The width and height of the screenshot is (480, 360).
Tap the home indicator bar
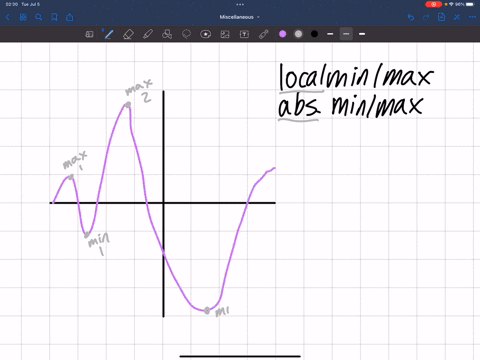(240, 356)
